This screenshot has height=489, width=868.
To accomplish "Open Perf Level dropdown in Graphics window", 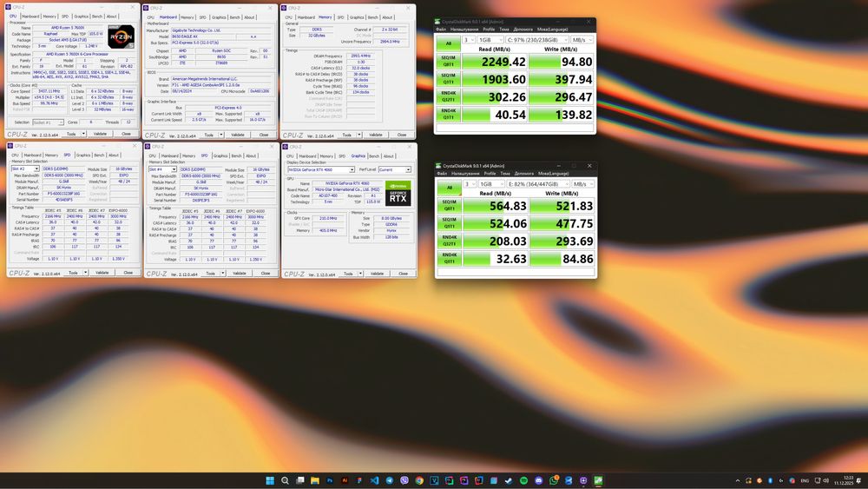I will pos(395,169).
